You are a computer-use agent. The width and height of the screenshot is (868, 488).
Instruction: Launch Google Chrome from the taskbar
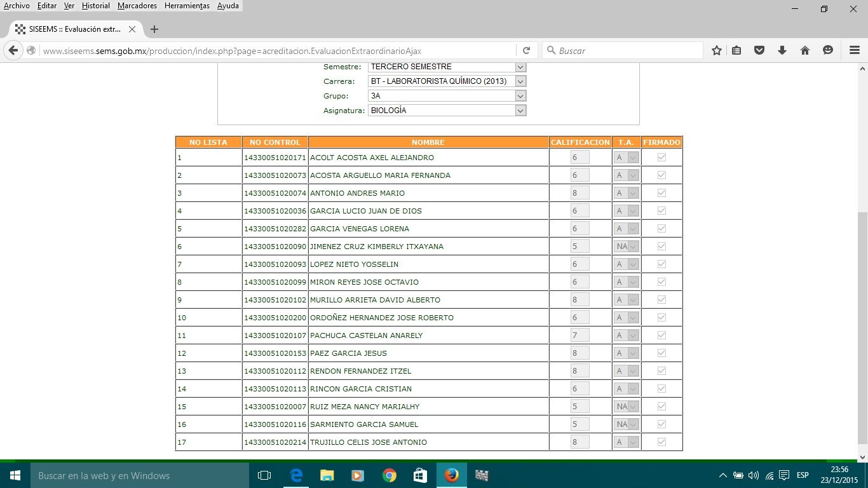(x=390, y=475)
